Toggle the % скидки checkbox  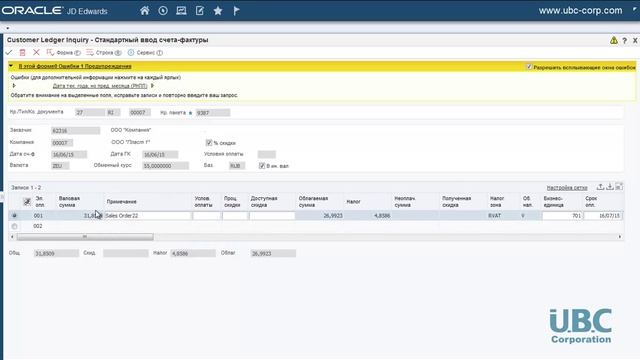(x=209, y=142)
